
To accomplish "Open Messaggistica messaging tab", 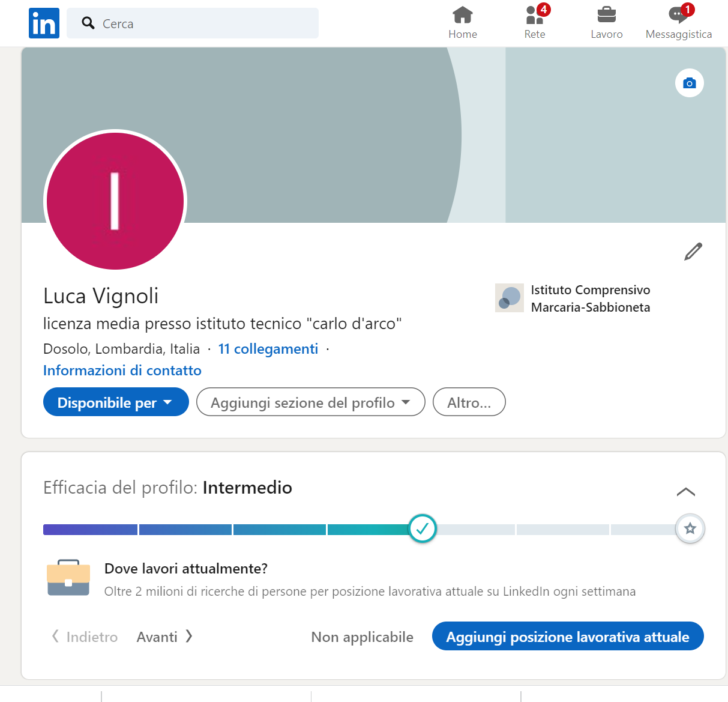I will 679,23.
